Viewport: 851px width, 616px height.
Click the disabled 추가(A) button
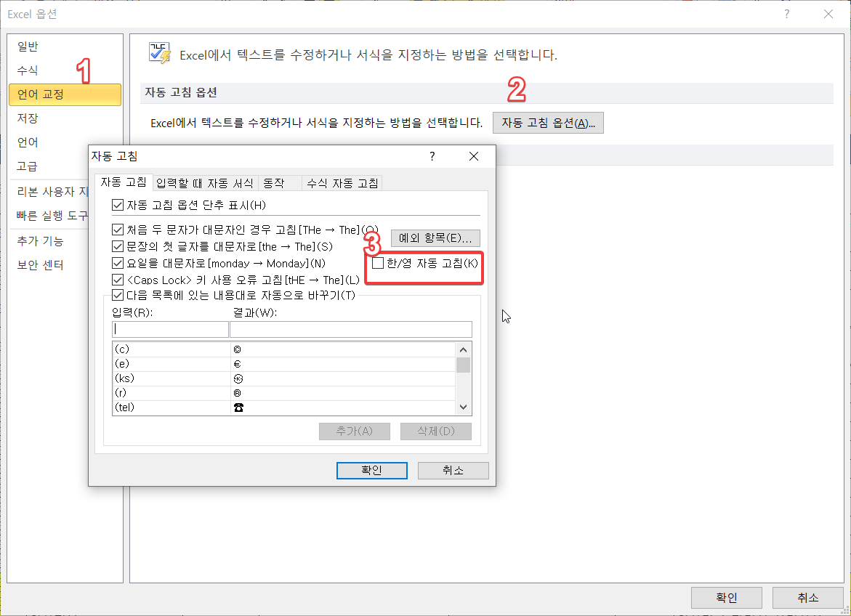tap(355, 431)
